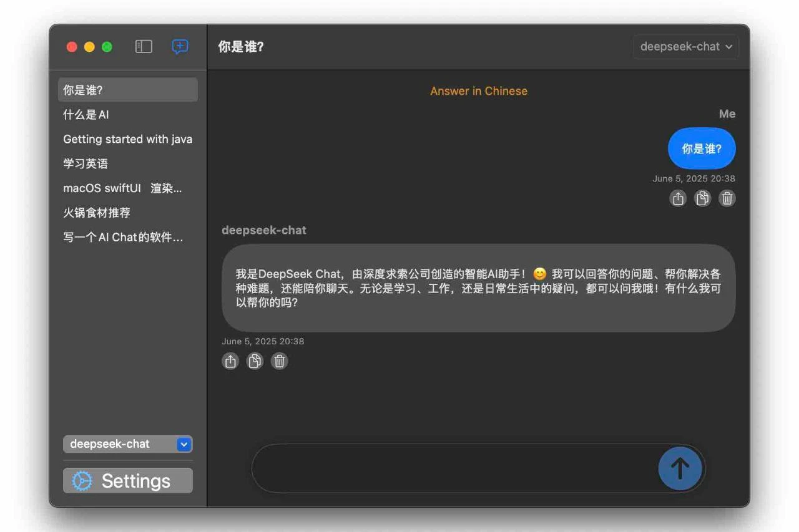The image size is (799, 532).
Task: Click the DeepSeek reply message bubble
Action: (479, 288)
